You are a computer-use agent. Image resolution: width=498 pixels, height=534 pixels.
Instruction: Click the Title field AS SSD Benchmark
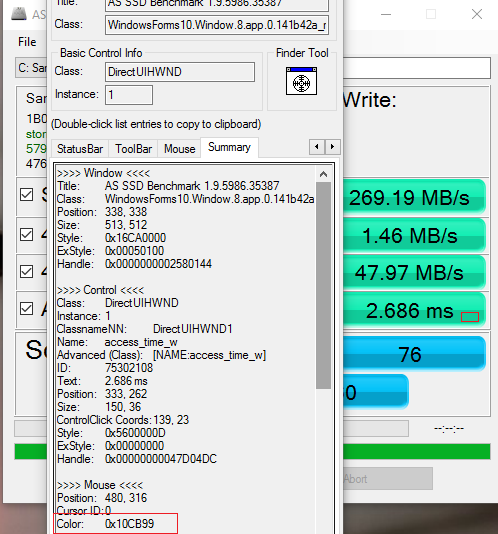217,4
